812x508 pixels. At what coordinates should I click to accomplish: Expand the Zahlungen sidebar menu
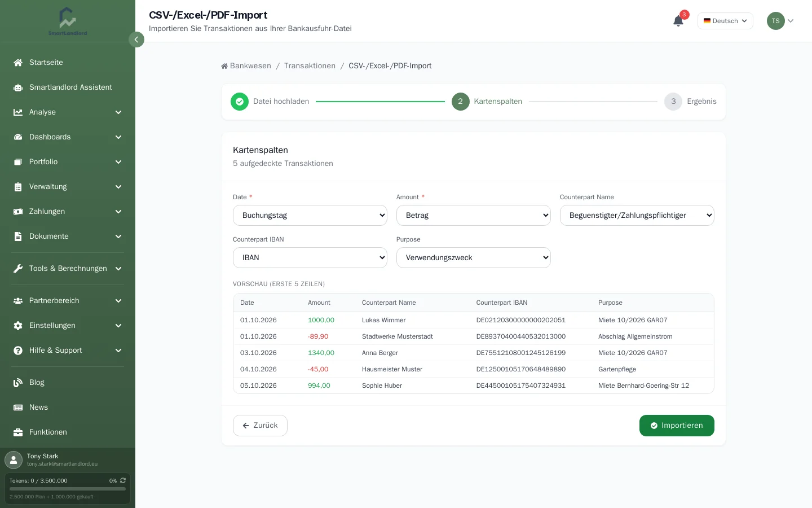68,212
